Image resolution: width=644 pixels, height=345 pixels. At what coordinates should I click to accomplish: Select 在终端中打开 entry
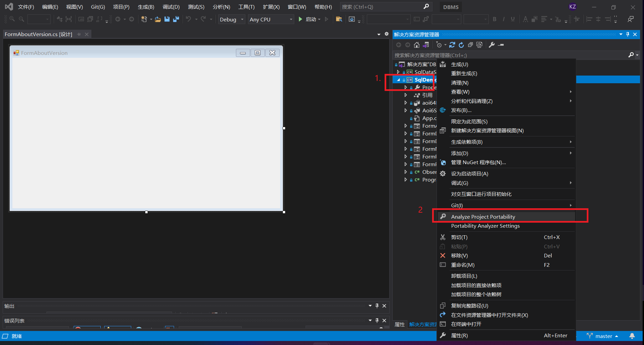point(506,324)
